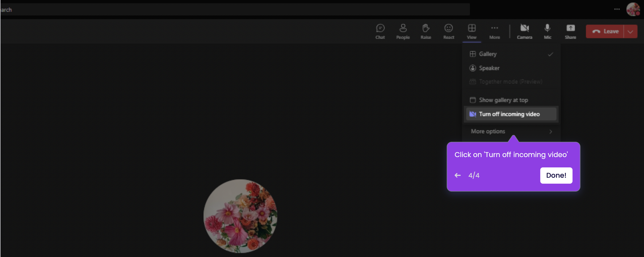Open the meeting Chat panel

pos(380,31)
